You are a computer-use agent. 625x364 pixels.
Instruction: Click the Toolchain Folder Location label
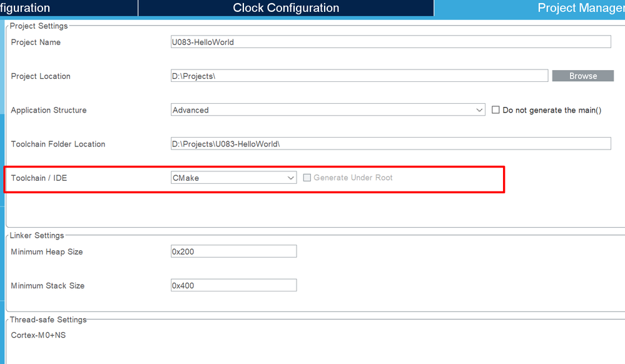pyautogui.click(x=58, y=144)
